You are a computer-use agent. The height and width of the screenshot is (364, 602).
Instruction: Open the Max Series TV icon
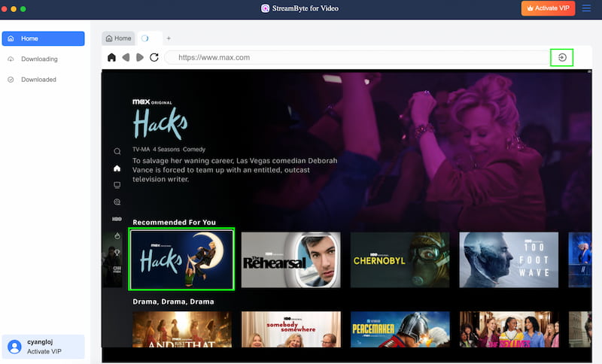click(x=117, y=185)
